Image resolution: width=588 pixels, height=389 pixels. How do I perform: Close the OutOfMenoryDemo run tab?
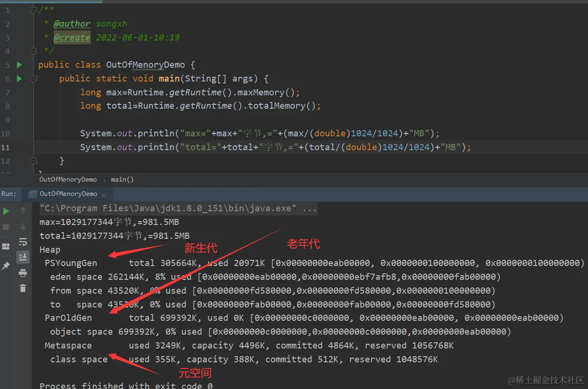[x=104, y=194]
